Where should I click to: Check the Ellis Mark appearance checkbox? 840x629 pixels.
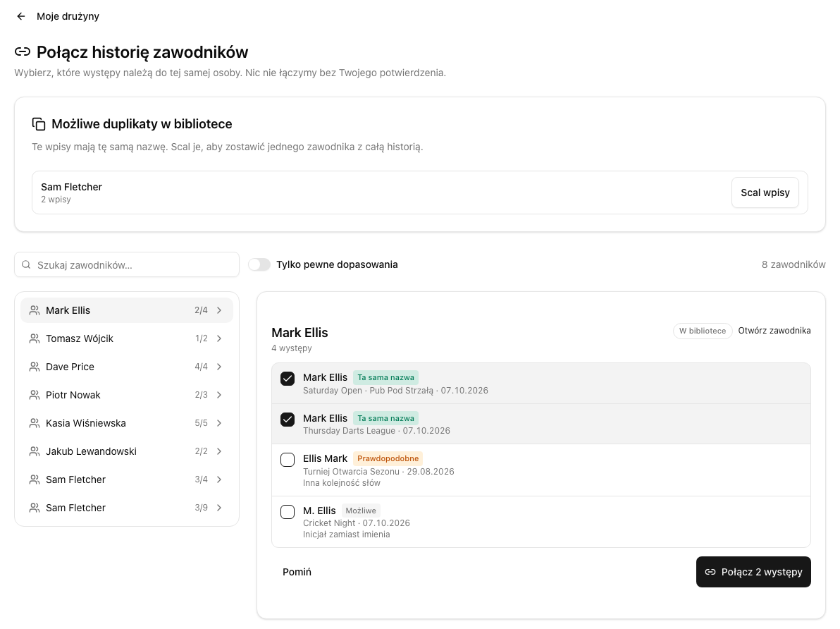pyautogui.click(x=288, y=460)
